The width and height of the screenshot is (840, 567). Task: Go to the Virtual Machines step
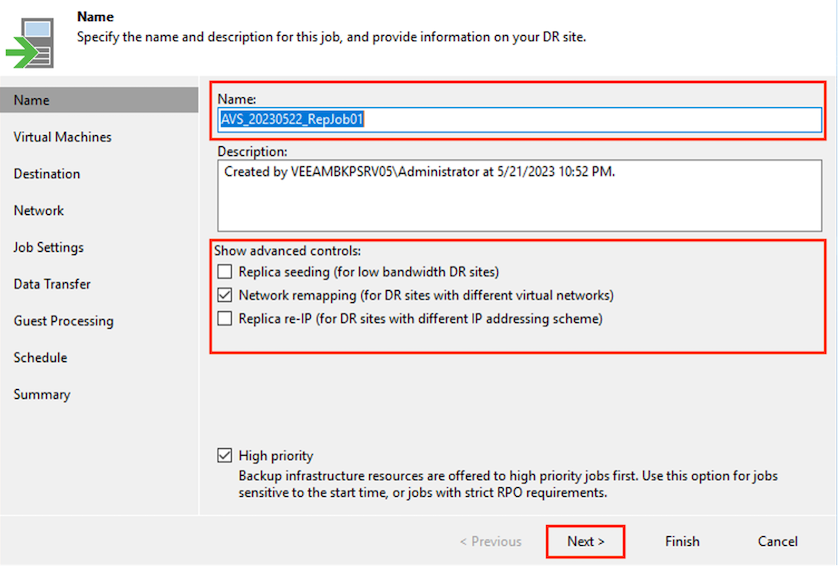pyautogui.click(x=62, y=137)
